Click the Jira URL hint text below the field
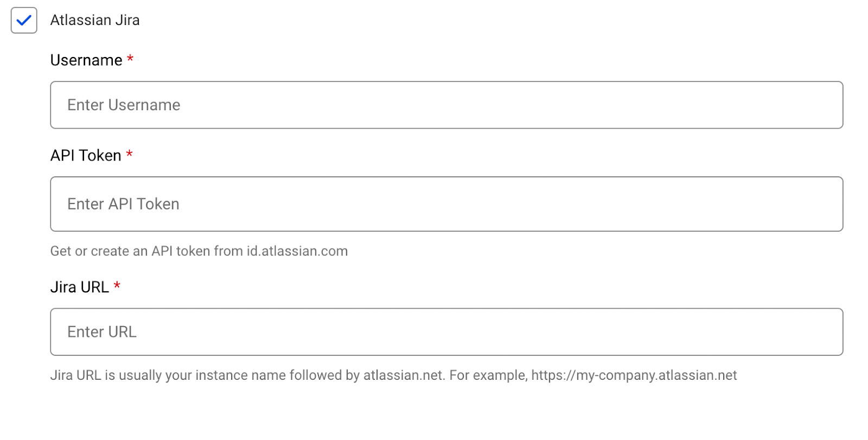This screenshot has width=868, height=440. (393, 374)
